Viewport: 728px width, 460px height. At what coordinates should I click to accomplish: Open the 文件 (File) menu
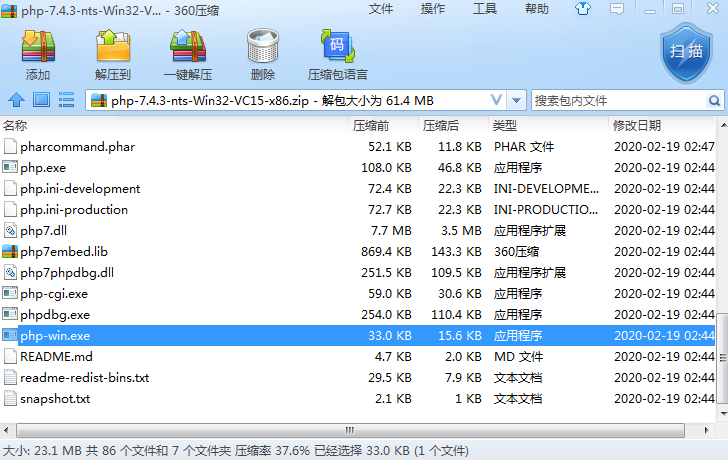pyautogui.click(x=381, y=9)
